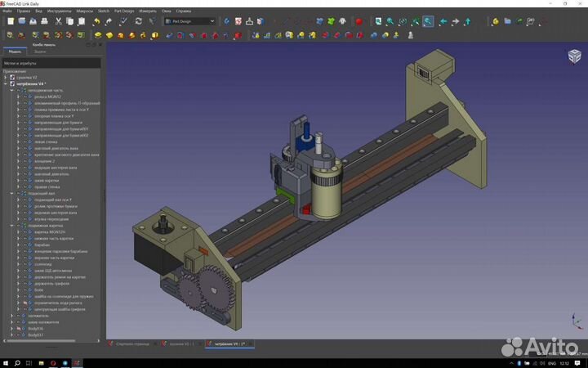Viewport: 588px width, 368px height.
Task: Toggle visibility of барабан tree item
Action: click(x=24, y=245)
